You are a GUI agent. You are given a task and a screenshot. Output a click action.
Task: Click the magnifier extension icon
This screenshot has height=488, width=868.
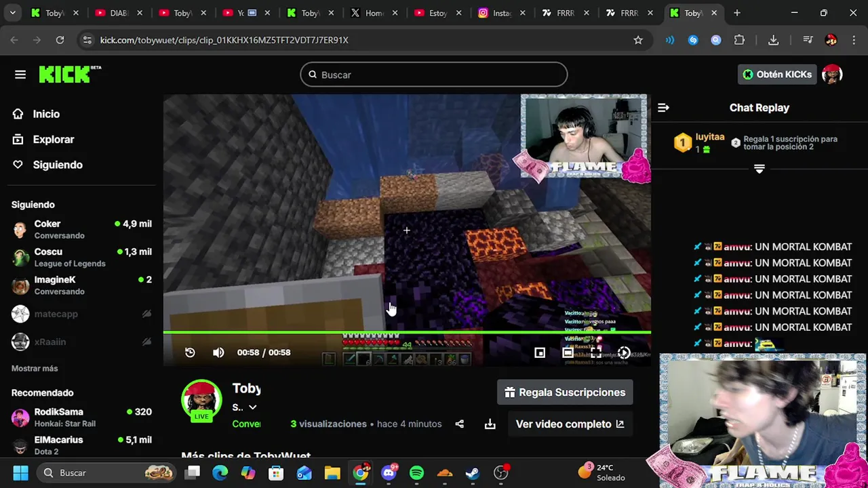[716, 40]
